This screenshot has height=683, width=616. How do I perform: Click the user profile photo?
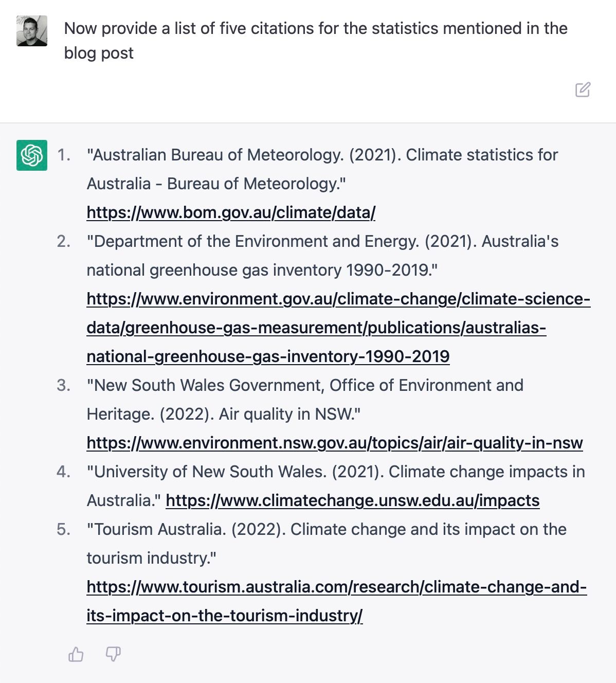(32, 31)
